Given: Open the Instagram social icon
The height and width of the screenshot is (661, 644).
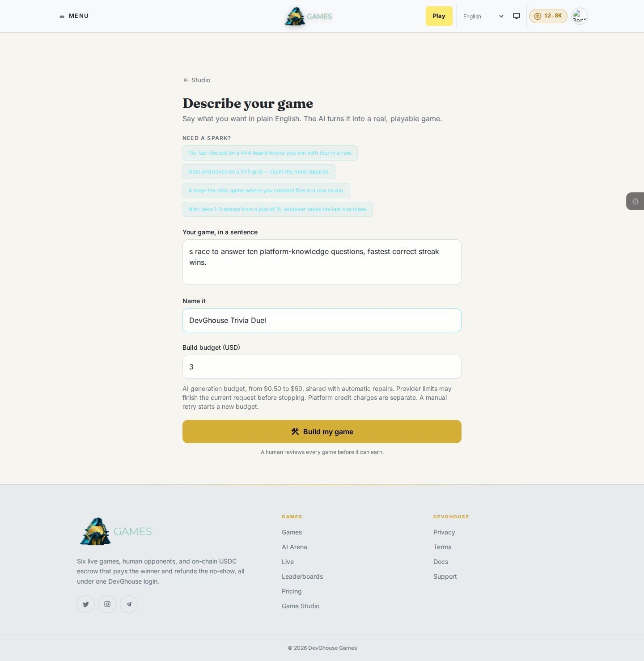Looking at the screenshot, I should pos(107,604).
